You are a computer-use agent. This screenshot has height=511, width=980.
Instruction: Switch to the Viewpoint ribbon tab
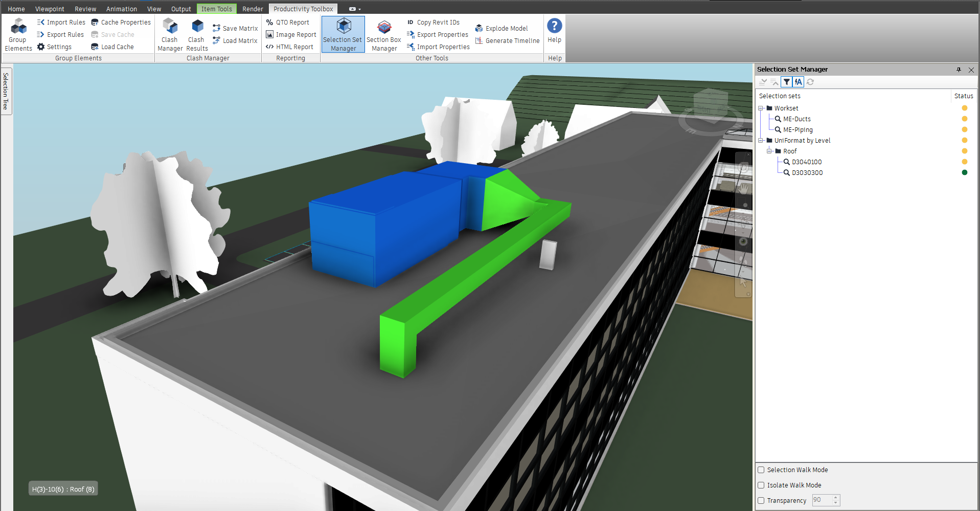50,9
